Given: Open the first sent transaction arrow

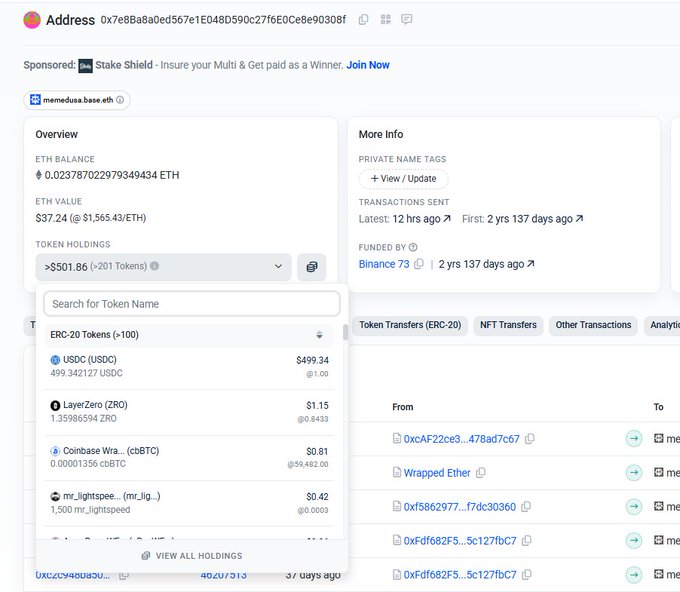Looking at the screenshot, I should click(579, 219).
